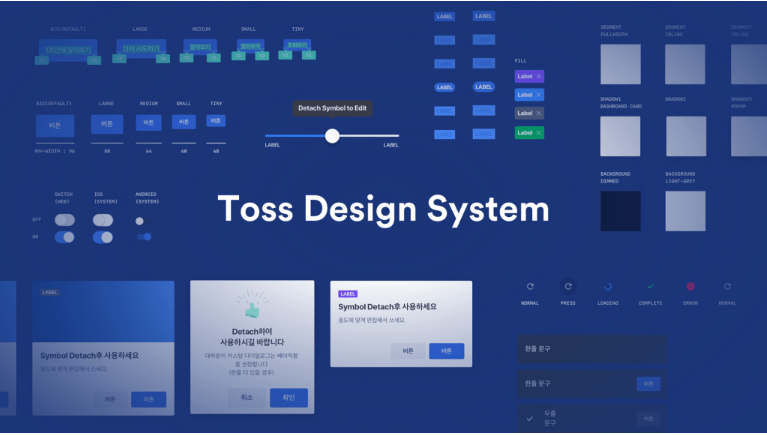Screen dimensions: 767x435
Task: Click the BIG(DEFAULT) 버튼 button with min-width 96
Action: 55,126
